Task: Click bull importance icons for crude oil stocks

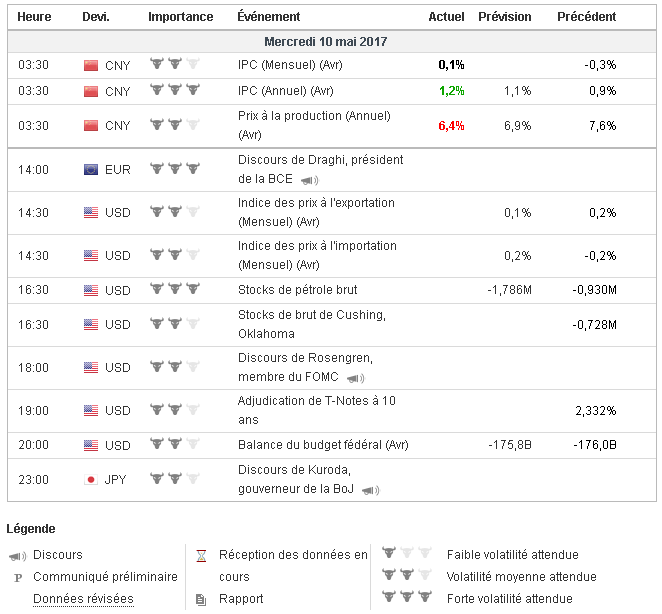Action: 174,290
